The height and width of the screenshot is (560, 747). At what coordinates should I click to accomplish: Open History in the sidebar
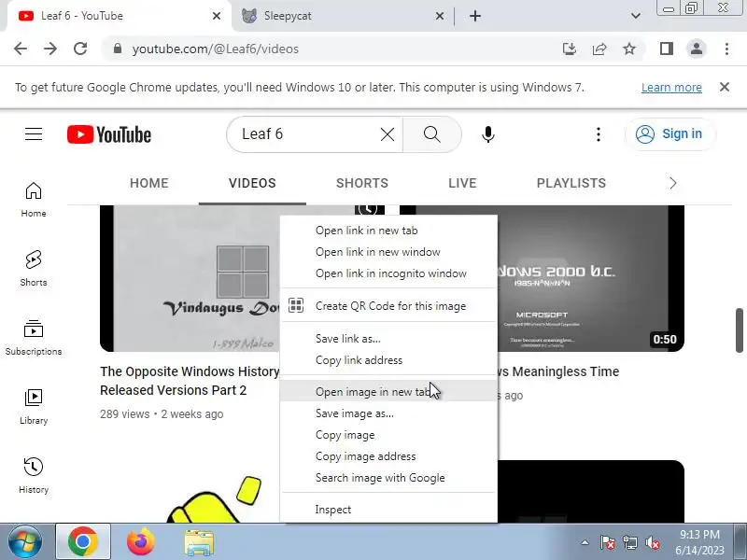click(34, 476)
